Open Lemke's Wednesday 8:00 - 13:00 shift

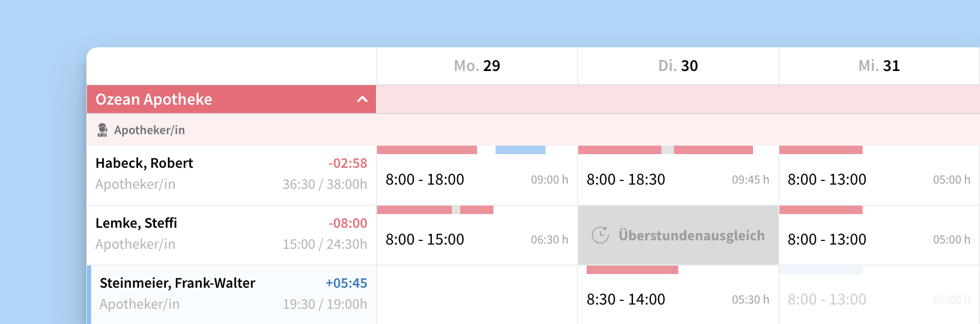827,240
